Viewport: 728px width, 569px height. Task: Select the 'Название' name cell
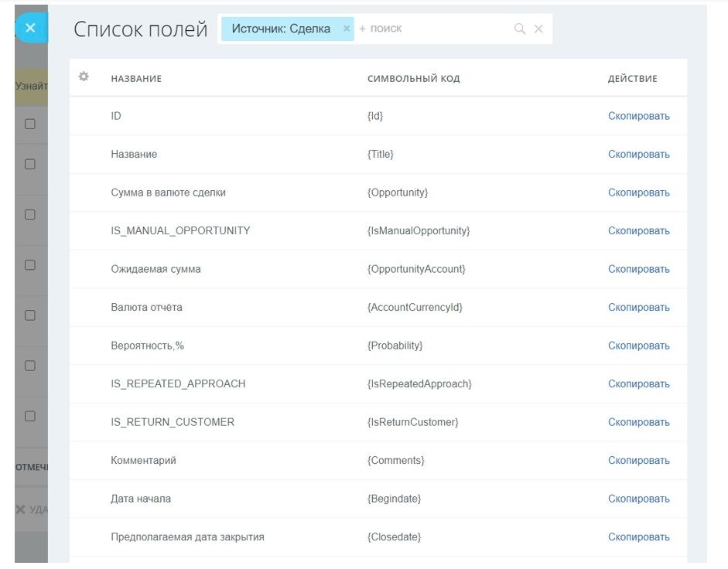tap(134, 154)
